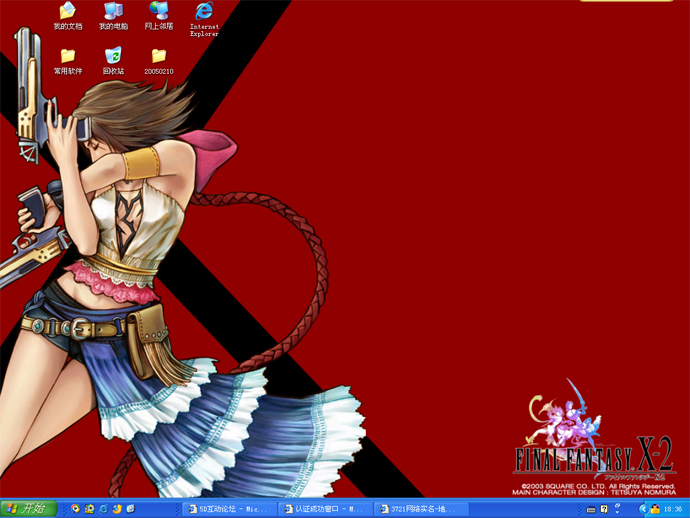
Task: Click the QQ tray icon
Action: (655, 509)
